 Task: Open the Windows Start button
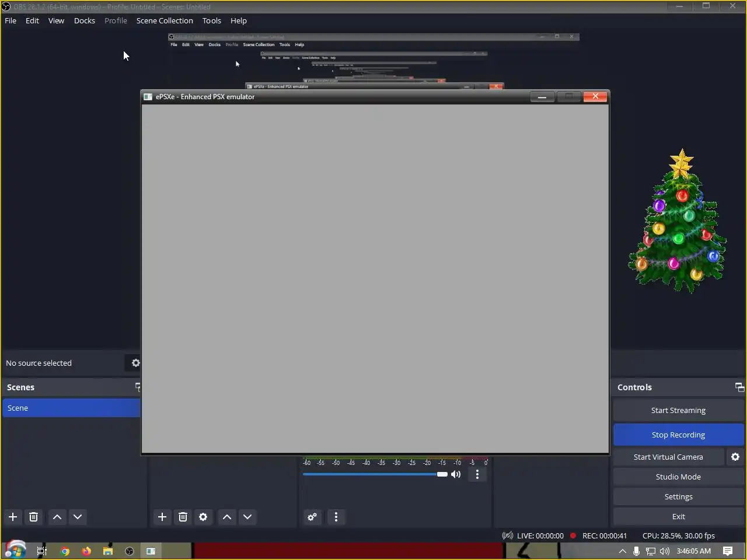pyautogui.click(x=16, y=551)
